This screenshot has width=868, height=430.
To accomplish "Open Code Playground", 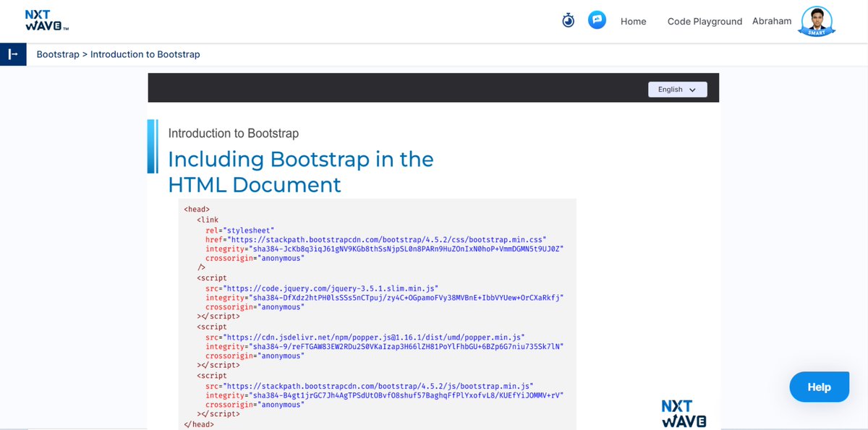I will point(705,22).
